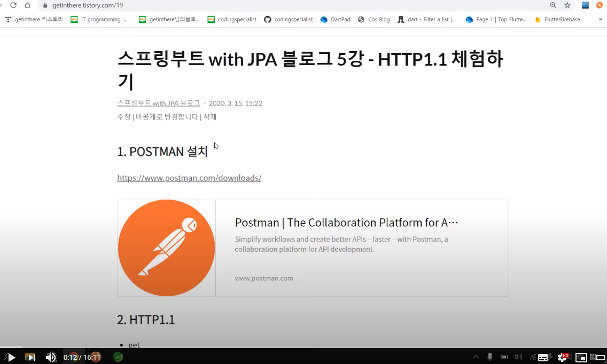Open the getinthere님의블로 bookmark
Screen dimensions: 607x364
[169, 19]
